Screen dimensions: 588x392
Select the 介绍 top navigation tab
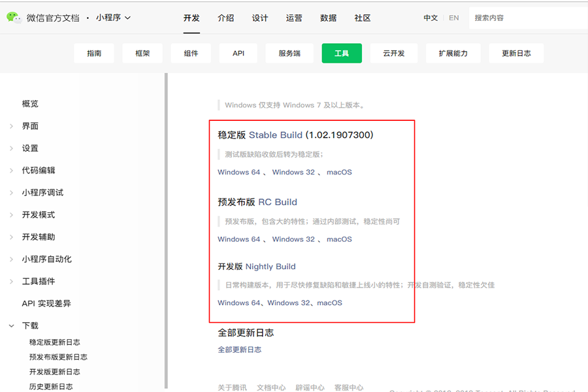[226, 18]
